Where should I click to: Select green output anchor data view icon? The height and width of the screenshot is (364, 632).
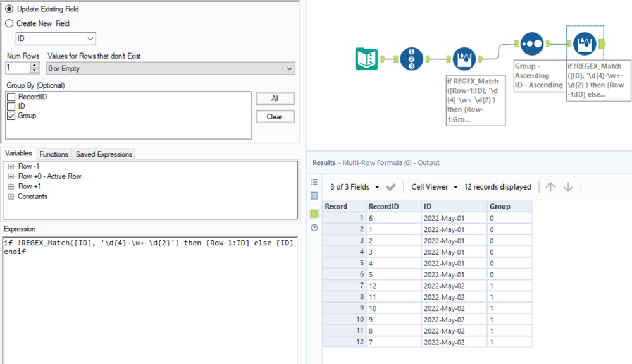pos(314,214)
